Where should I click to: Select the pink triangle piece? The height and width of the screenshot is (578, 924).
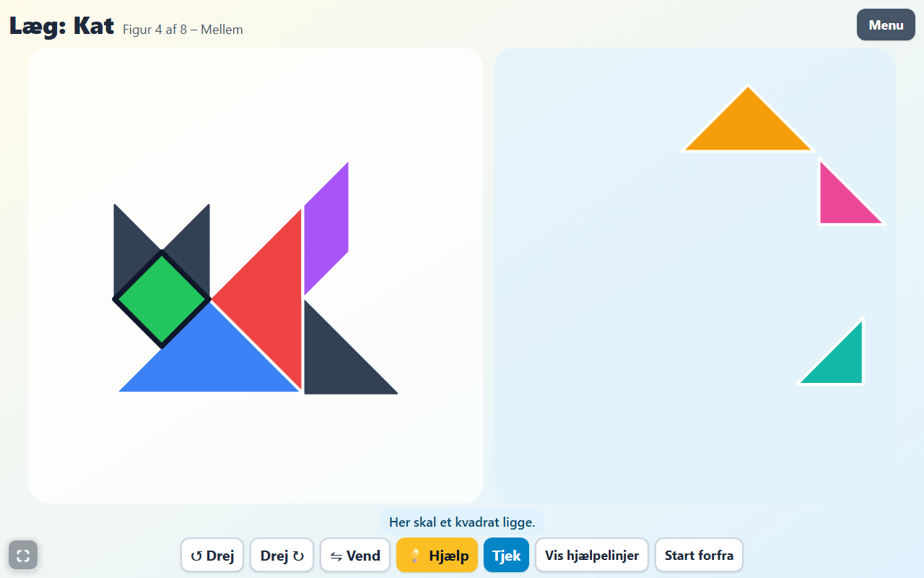point(840,204)
